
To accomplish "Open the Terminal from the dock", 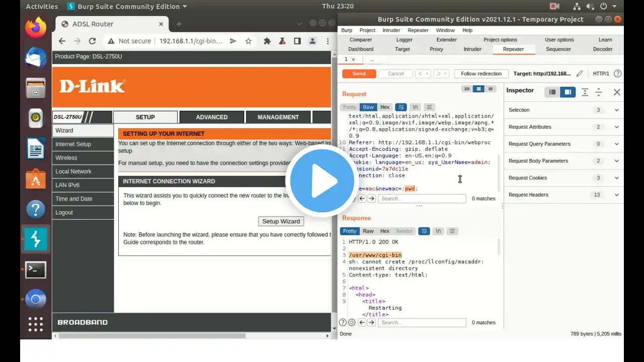I will point(36,270).
